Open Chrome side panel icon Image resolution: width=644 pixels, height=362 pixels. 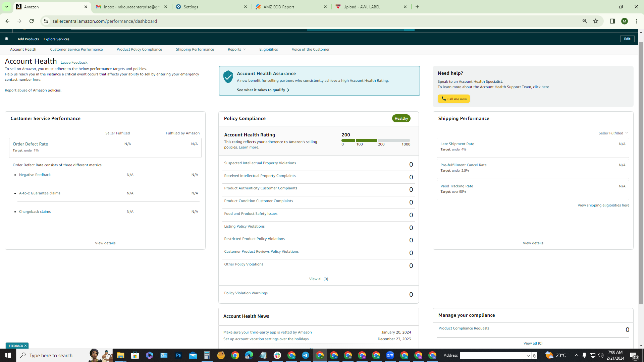pos(612,21)
